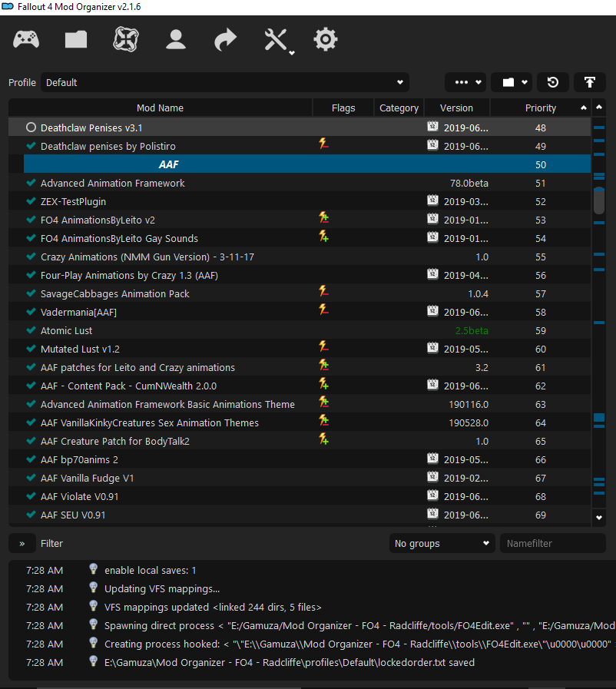The width and height of the screenshot is (616, 689).
Task: Open the three-dots list options dropdown
Action: click(465, 82)
